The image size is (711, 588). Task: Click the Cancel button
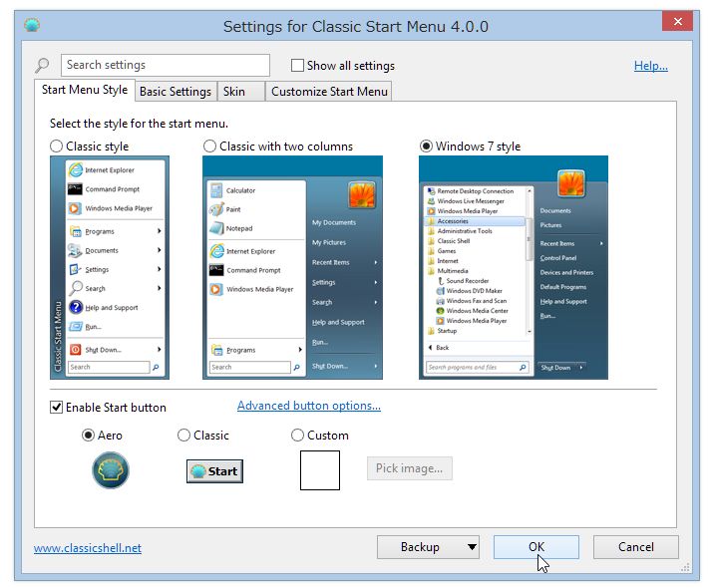click(636, 547)
